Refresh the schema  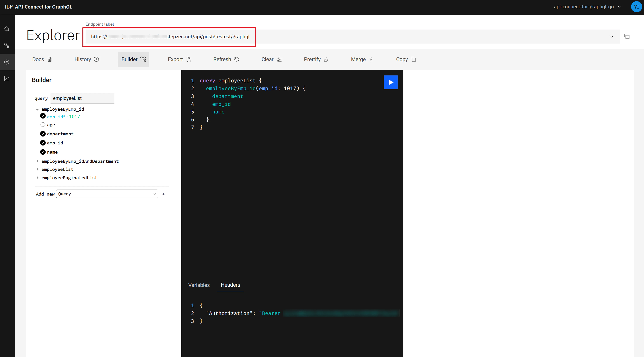tap(226, 59)
